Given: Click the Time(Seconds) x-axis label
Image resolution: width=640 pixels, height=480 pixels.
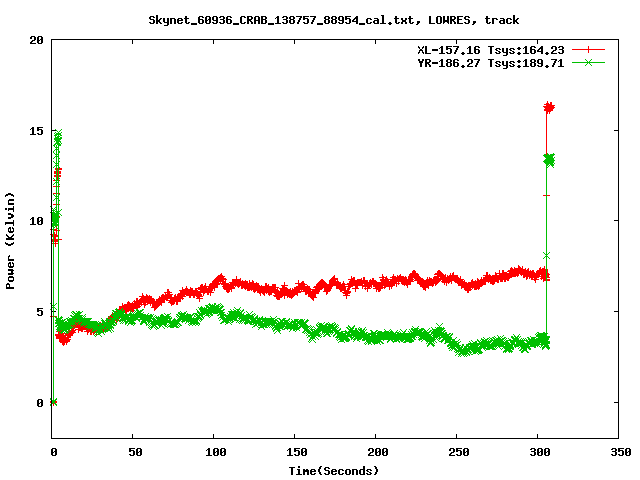Looking at the screenshot, I should [x=333, y=471].
